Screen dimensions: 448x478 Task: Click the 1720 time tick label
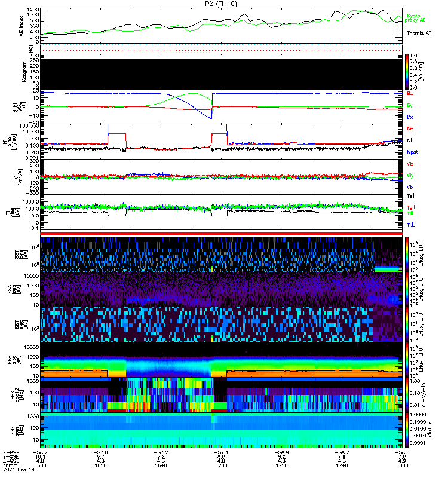pos(281,465)
